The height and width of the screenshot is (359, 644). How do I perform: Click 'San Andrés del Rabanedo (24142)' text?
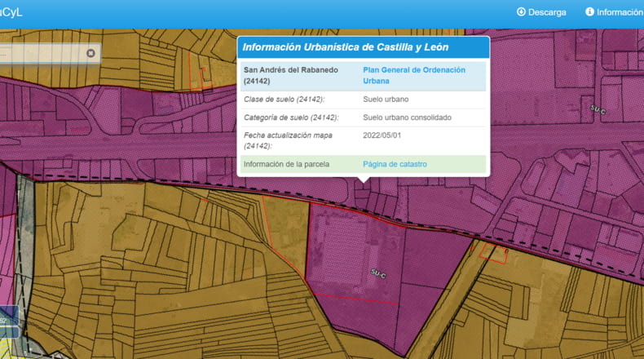[291, 75]
